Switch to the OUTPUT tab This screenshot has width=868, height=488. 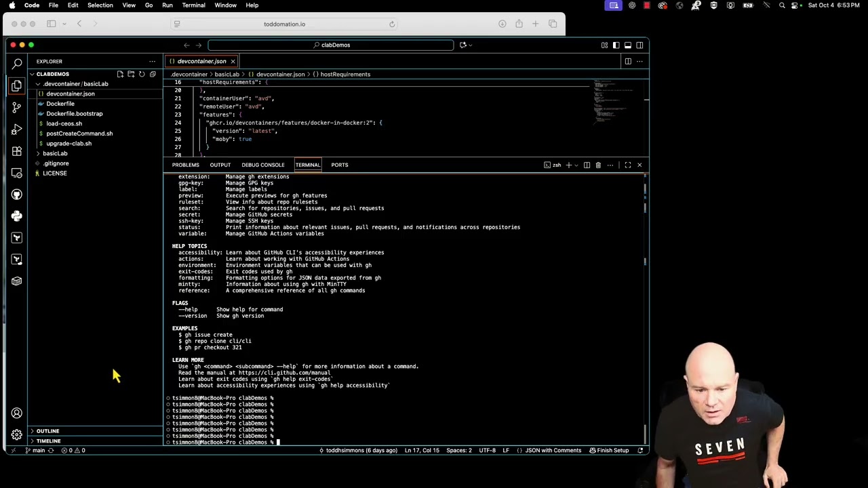[220, 165]
